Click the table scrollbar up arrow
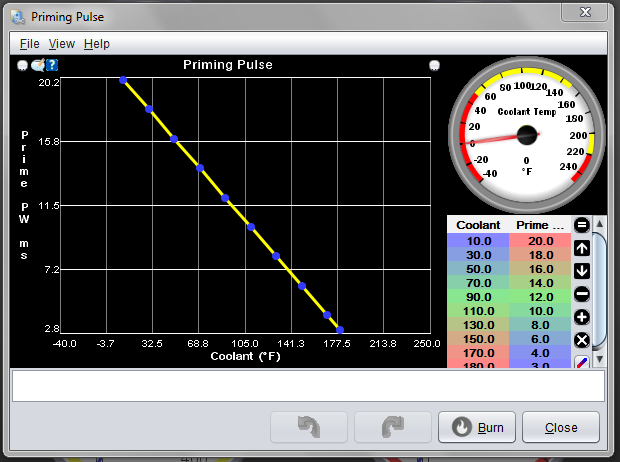620x462 pixels. pyautogui.click(x=600, y=224)
